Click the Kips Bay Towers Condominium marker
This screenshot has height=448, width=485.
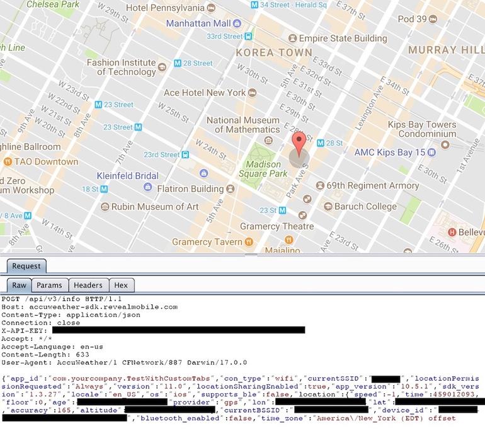pos(445,144)
